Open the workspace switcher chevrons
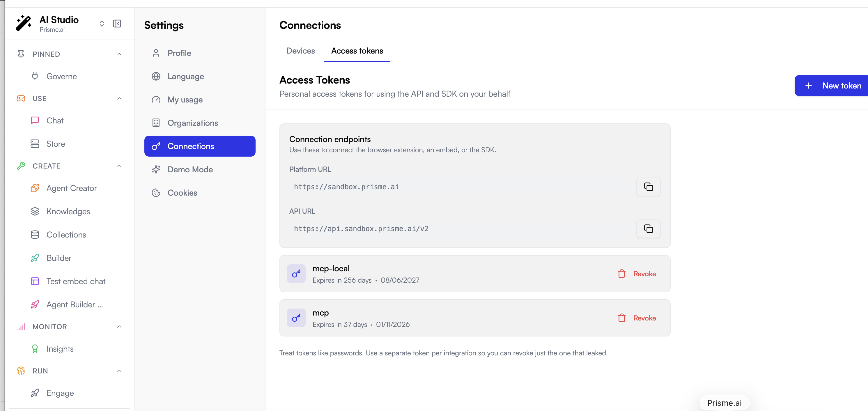This screenshot has height=411, width=868. pyautogui.click(x=102, y=24)
